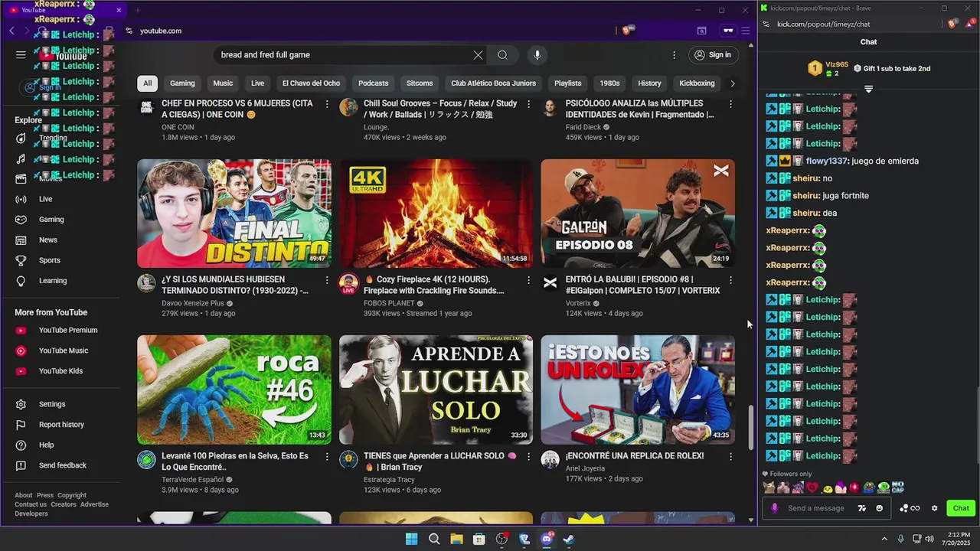Open File Explorer from the taskbar
The height and width of the screenshot is (551, 980).
(x=456, y=539)
